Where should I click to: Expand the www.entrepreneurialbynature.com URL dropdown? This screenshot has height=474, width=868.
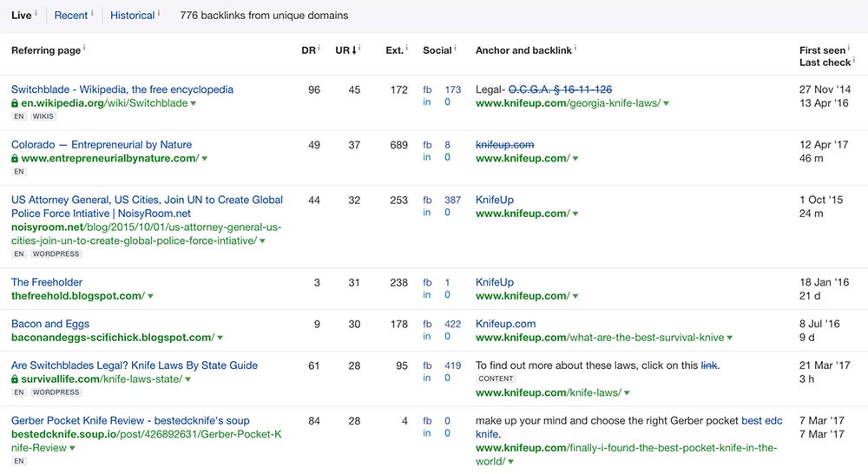pyautogui.click(x=204, y=159)
